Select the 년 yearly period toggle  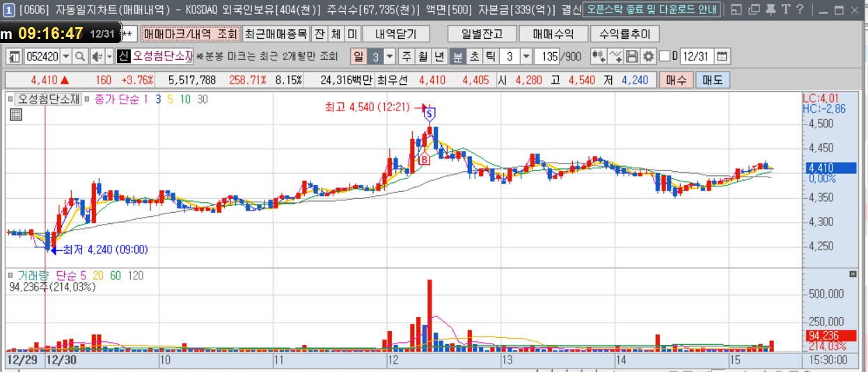tap(439, 56)
